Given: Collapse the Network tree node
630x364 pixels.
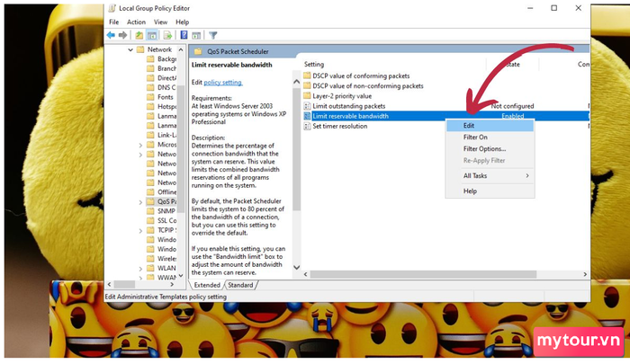Looking at the screenshot, I should click(x=130, y=49).
